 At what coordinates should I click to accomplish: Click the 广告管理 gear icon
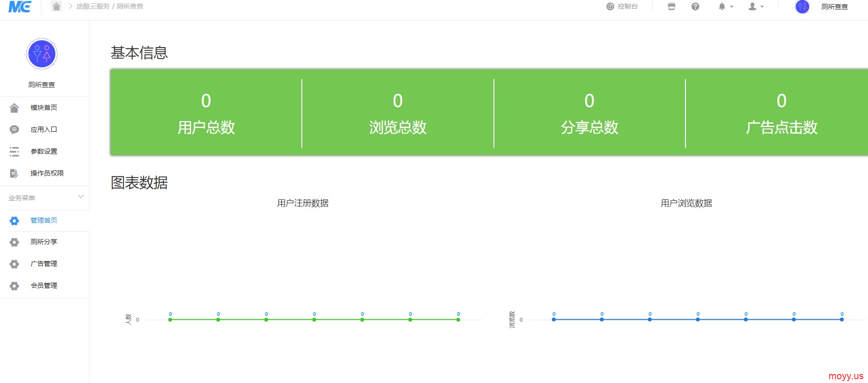point(14,264)
